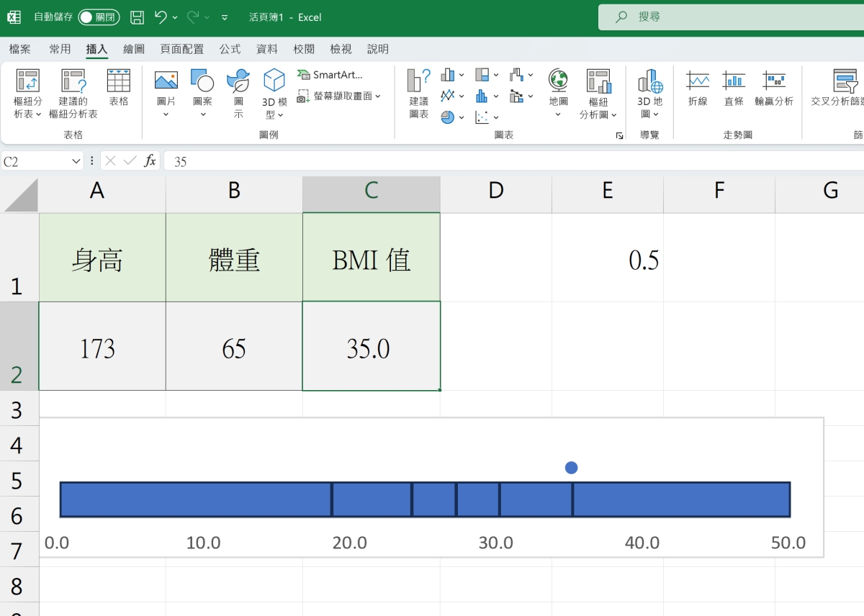Open the File (檔案) tab
This screenshot has height=616, width=864.
(20, 49)
